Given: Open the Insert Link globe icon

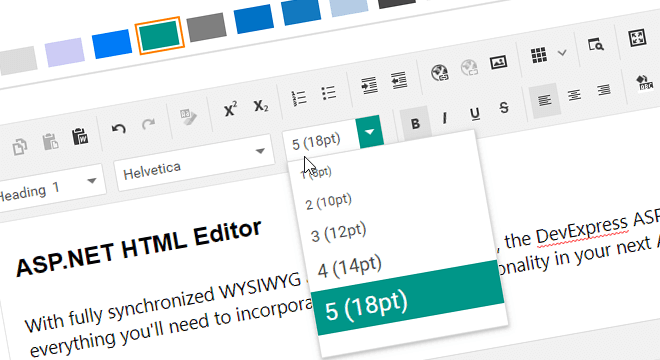Looking at the screenshot, I should [x=440, y=72].
